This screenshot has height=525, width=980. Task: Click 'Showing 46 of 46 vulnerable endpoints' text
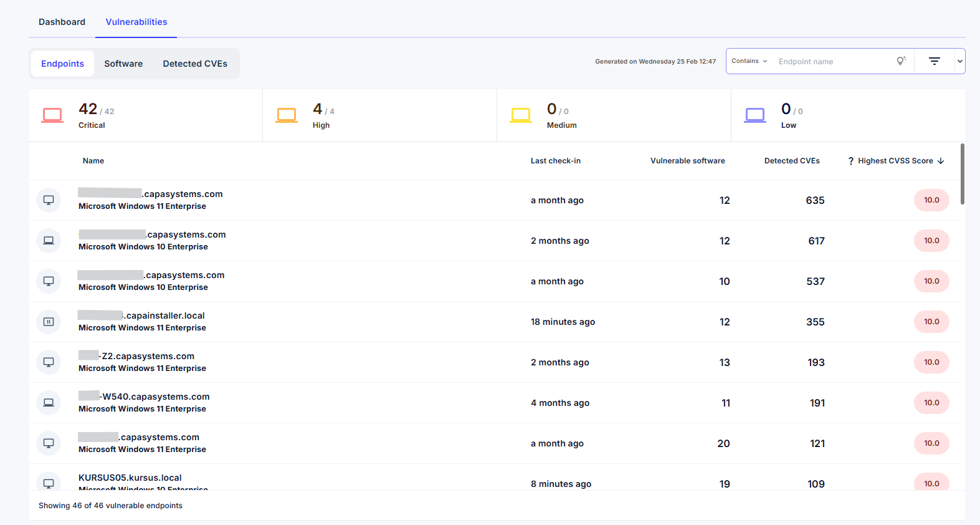click(110, 506)
